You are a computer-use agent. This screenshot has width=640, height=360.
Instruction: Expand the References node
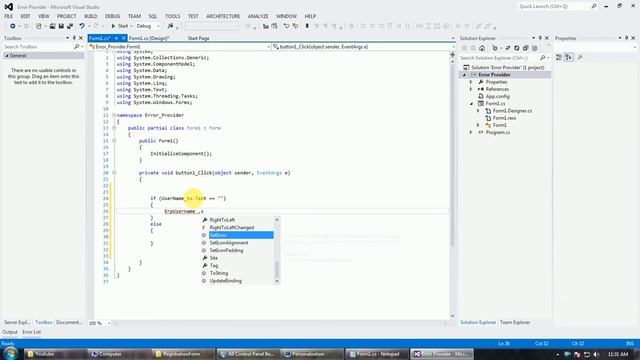[x=471, y=89]
